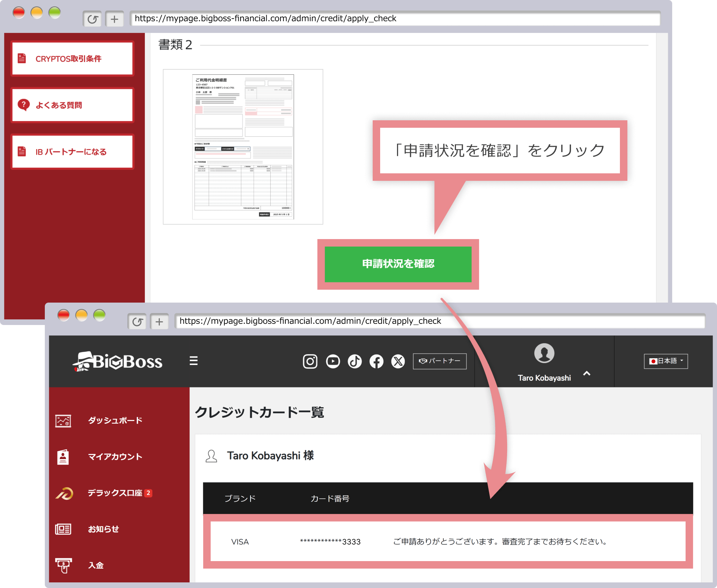Screen dimensions: 717x588
Task: Click the TikTok icon in header
Action: click(355, 361)
